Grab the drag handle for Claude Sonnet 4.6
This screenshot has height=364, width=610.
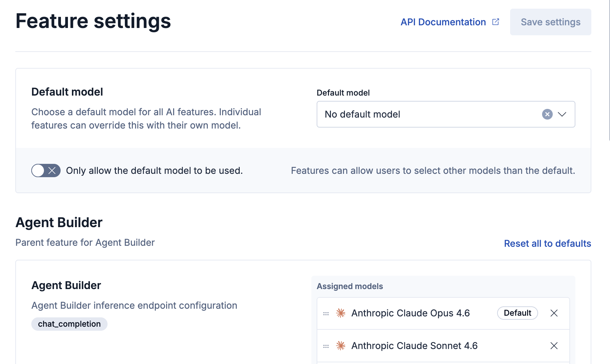point(326,346)
